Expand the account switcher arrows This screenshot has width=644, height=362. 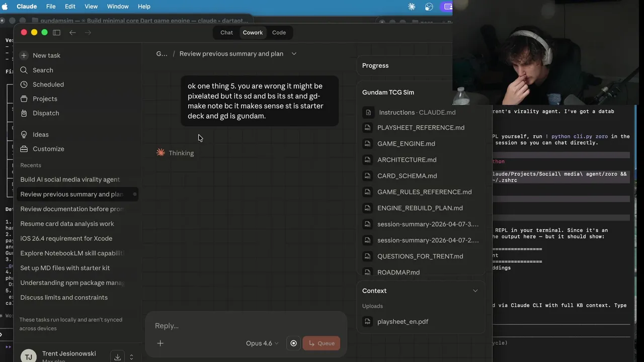pos(131,357)
